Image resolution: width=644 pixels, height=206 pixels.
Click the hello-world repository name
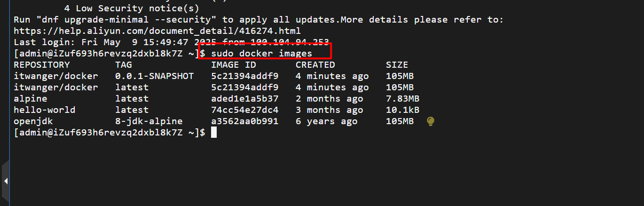click(x=45, y=110)
